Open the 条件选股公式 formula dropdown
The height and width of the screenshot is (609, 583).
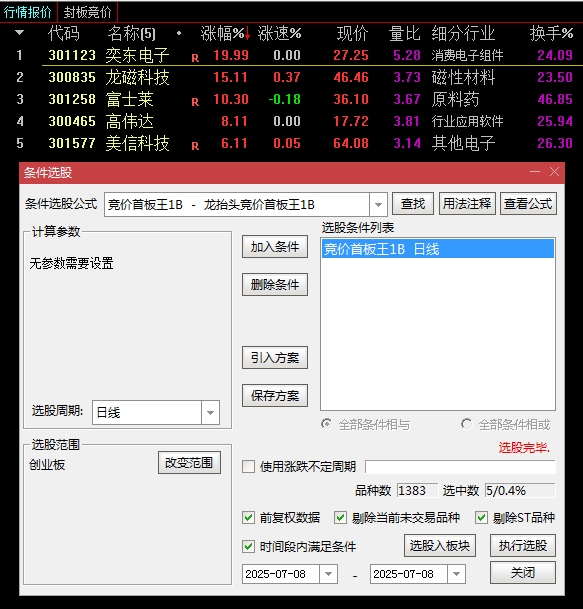tap(378, 204)
